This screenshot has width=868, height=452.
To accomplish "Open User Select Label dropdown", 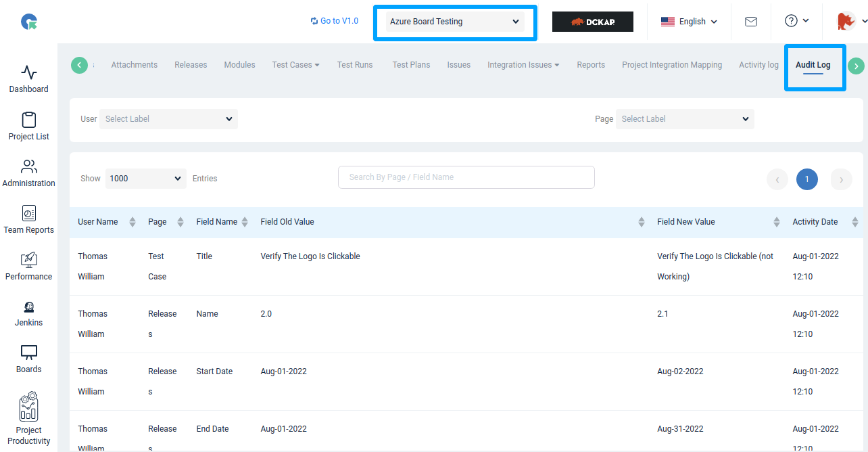I will [x=168, y=119].
